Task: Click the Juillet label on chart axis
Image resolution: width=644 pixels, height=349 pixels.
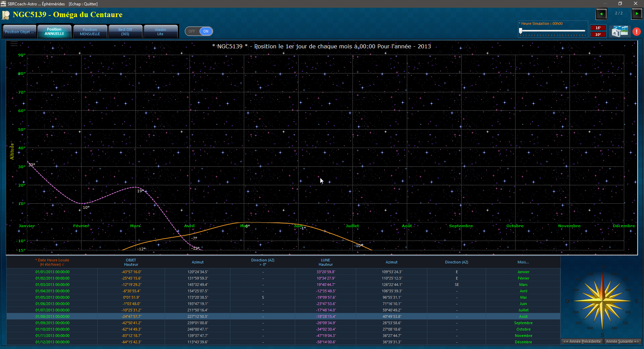Action: pos(352,226)
